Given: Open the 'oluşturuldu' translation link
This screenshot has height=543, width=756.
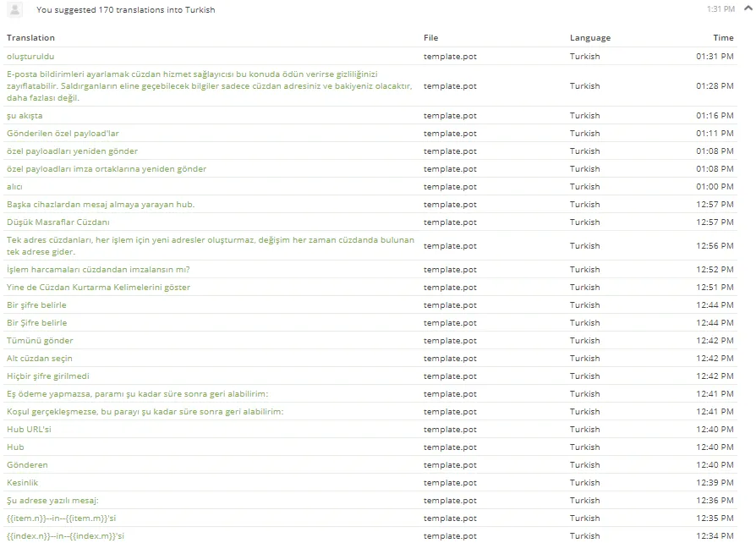Looking at the screenshot, I should click(x=30, y=57).
